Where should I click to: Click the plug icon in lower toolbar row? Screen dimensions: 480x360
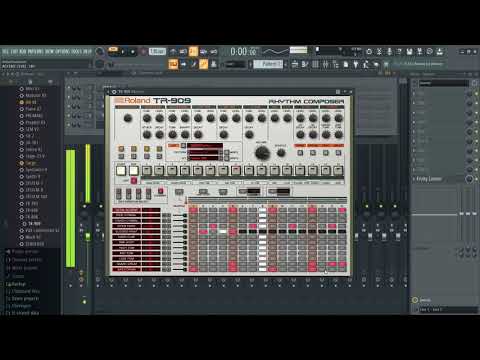(356, 64)
